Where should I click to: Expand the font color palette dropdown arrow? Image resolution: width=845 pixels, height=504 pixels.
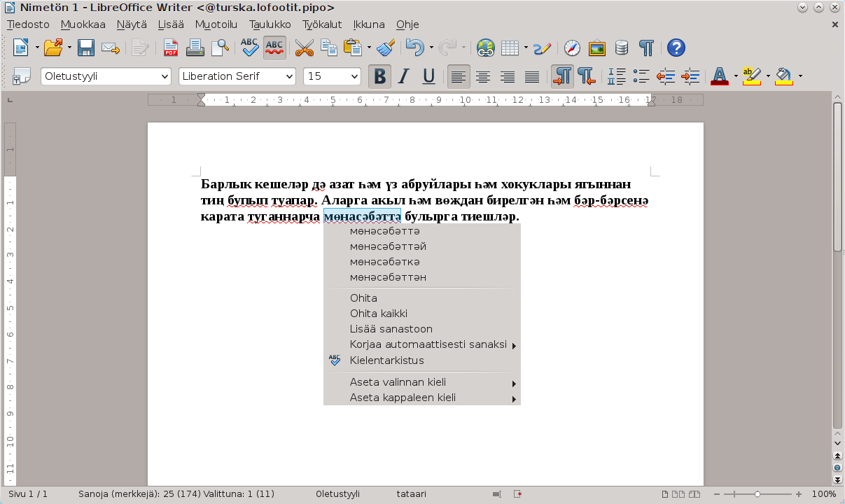(x=736, y=76)
